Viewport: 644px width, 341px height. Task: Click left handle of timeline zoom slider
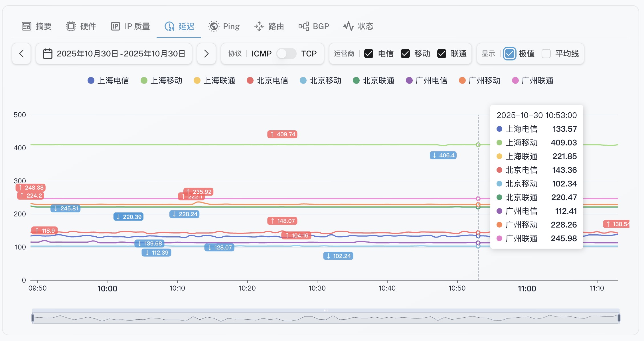(x=33, y=318)
